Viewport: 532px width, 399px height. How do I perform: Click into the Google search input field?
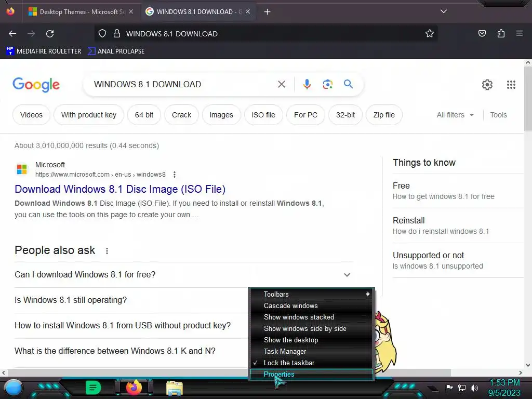pos(183,84)
